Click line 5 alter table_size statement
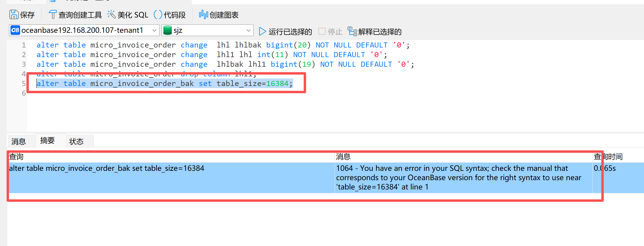 164,84
